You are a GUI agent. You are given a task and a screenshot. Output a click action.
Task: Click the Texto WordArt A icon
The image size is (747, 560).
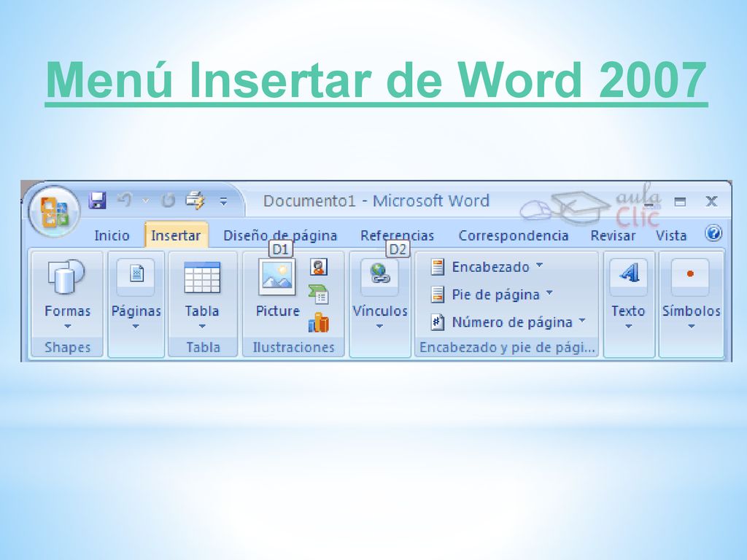click(629, 274)
